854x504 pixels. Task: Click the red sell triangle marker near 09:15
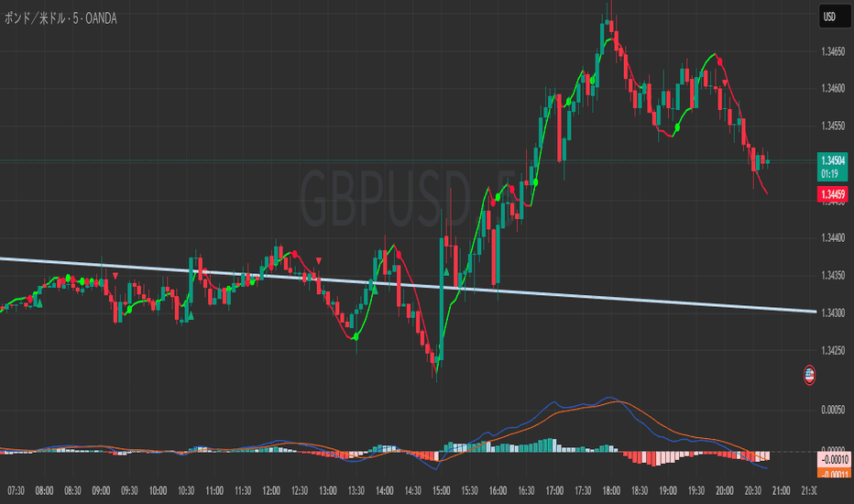(x=115, y=276)
